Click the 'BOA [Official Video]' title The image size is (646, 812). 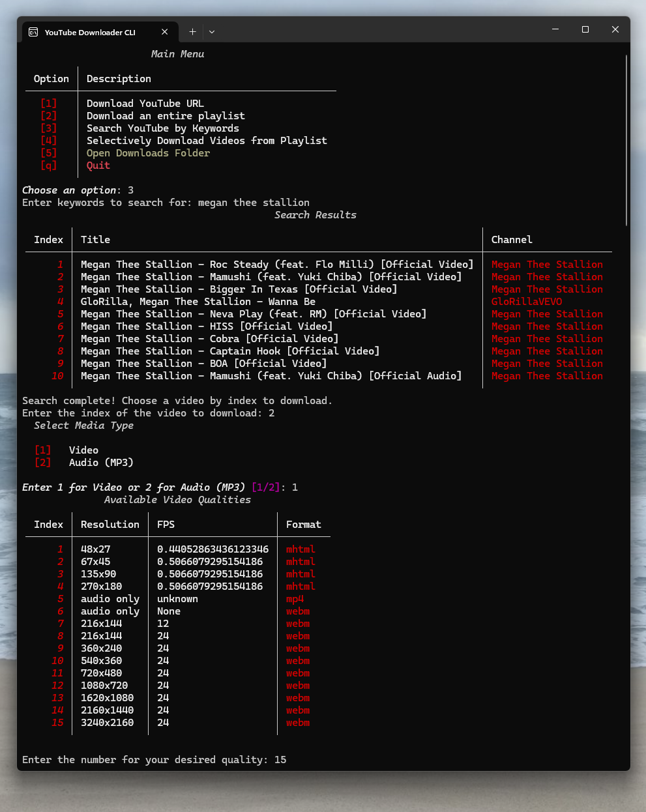[203, 364]
